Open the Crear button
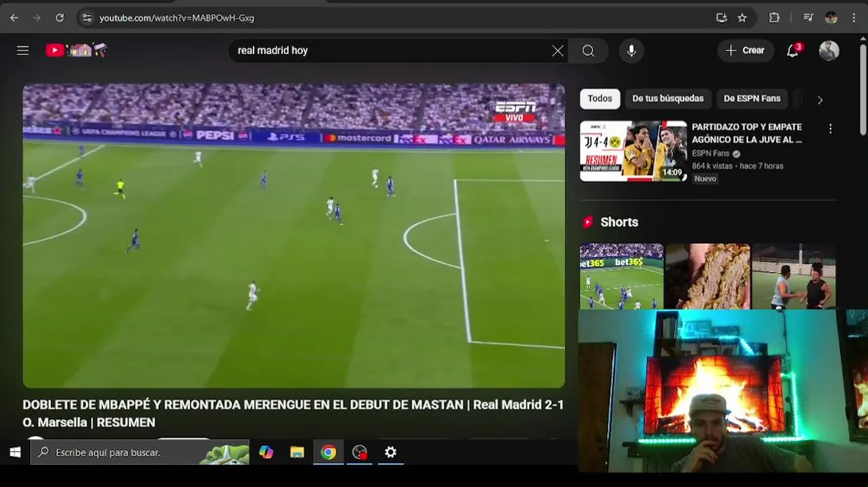This screenshot has height=487, width=868. 746,51
